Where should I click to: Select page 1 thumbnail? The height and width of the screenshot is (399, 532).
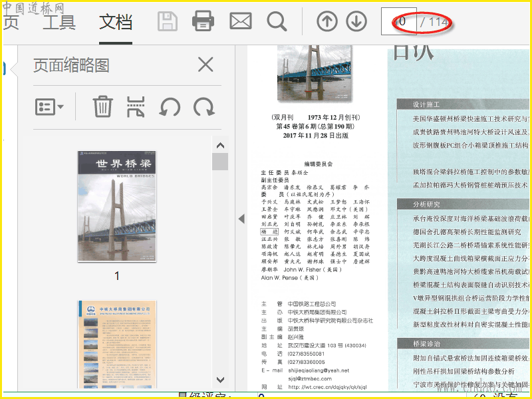click(117, 206)
